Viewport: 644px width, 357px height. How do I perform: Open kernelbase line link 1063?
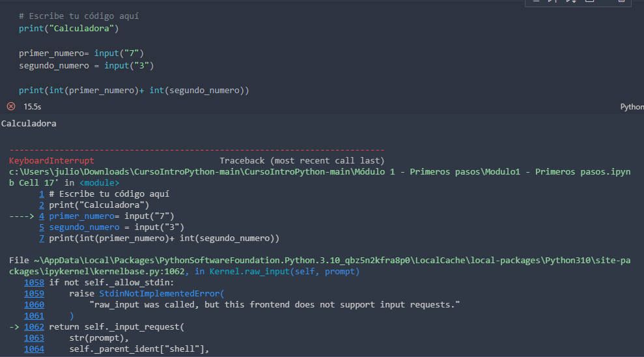pos(34,338)
